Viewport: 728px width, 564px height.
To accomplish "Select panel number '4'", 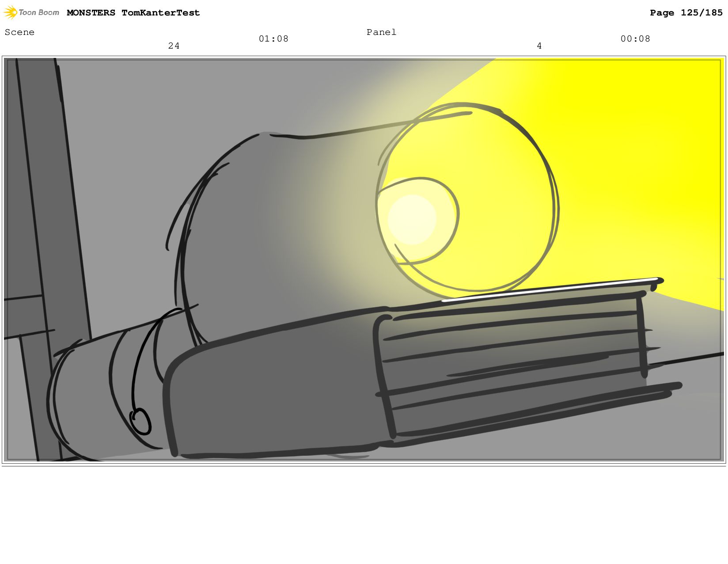I will coord(539,46).
